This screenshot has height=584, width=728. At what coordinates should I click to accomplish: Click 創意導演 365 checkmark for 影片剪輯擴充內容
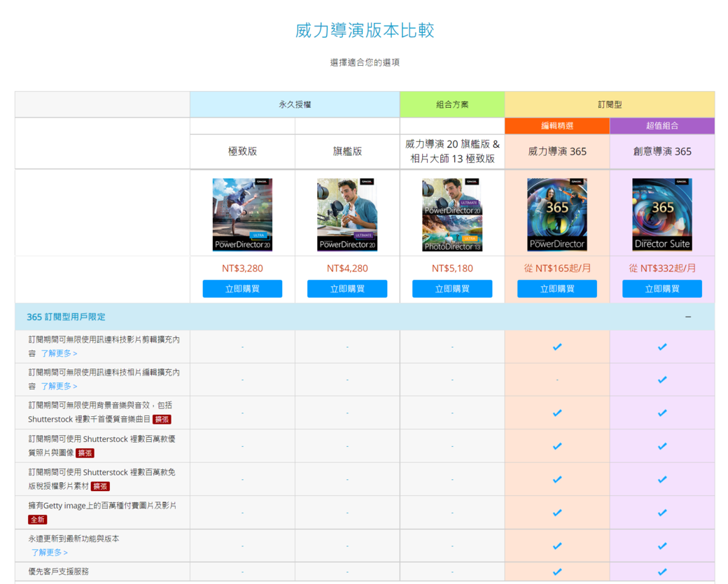[662, 346]
